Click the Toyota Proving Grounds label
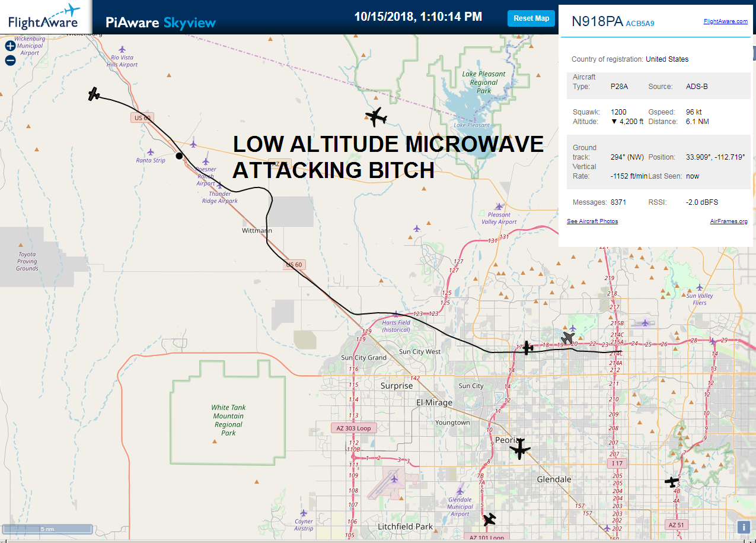The image size is (756, 543). coord(27,261)
